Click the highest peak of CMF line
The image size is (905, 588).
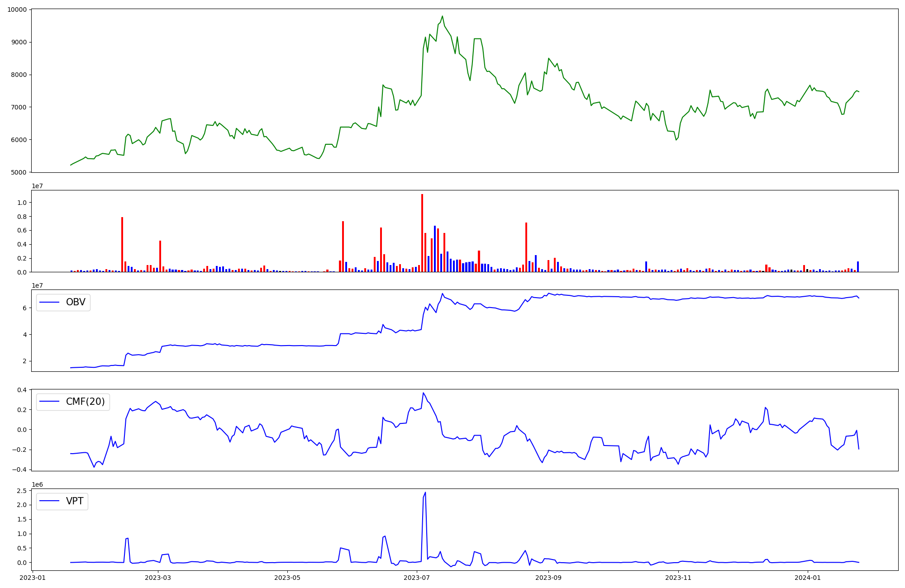point(423,393)
